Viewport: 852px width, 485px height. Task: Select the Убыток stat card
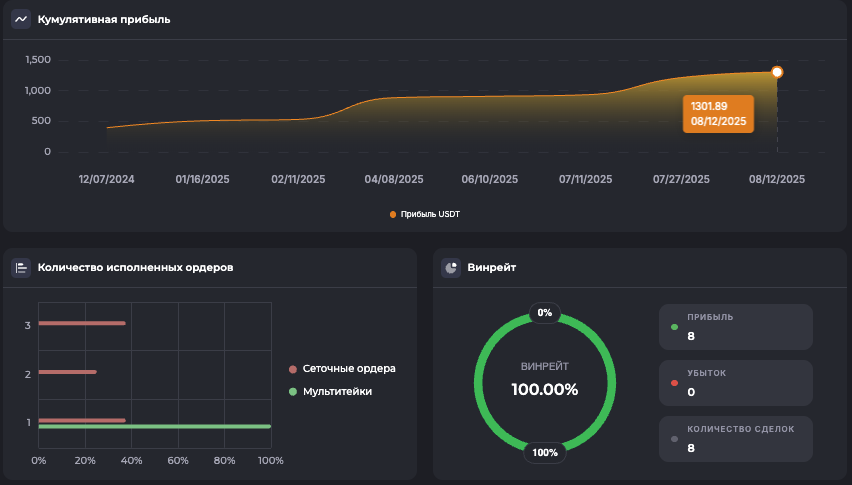(x=735, y=383)
